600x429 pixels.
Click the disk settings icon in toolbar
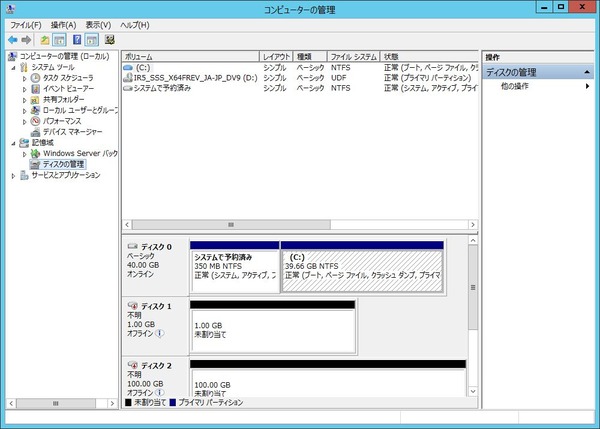pyautogui.click(x=110, y=40)
